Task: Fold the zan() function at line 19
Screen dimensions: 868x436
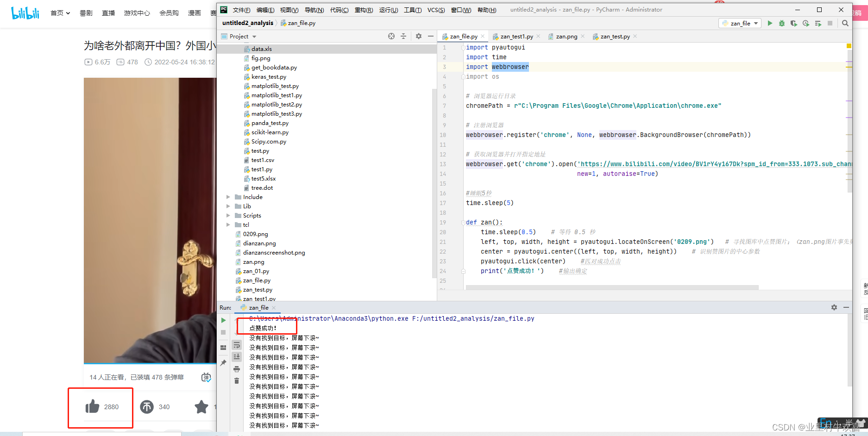Action: coord(463,223)
